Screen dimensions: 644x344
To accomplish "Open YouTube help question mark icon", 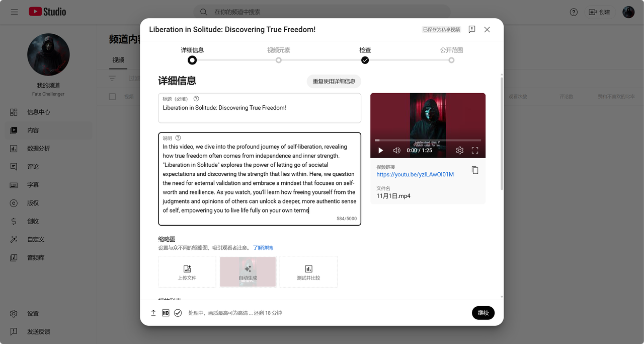I will click(x=574, y=12).
